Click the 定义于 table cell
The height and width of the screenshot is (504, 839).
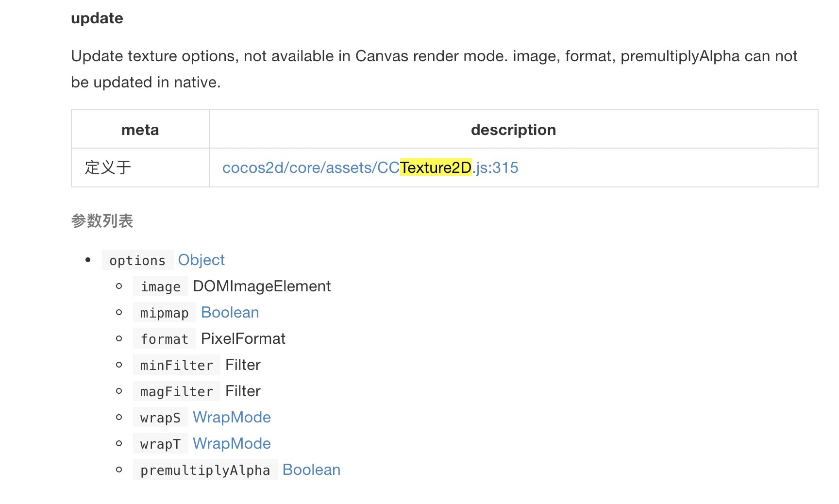tap(108, 168)
